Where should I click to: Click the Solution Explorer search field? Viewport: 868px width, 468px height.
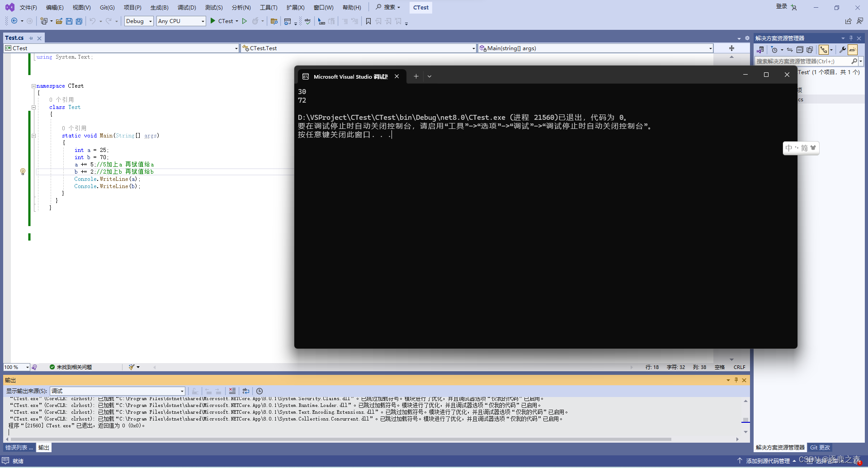(802, 61)
